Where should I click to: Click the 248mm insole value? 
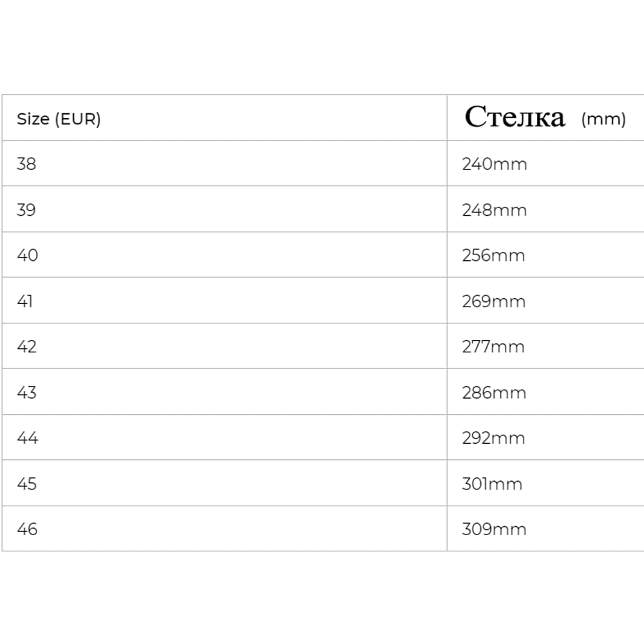pos(494,210)
